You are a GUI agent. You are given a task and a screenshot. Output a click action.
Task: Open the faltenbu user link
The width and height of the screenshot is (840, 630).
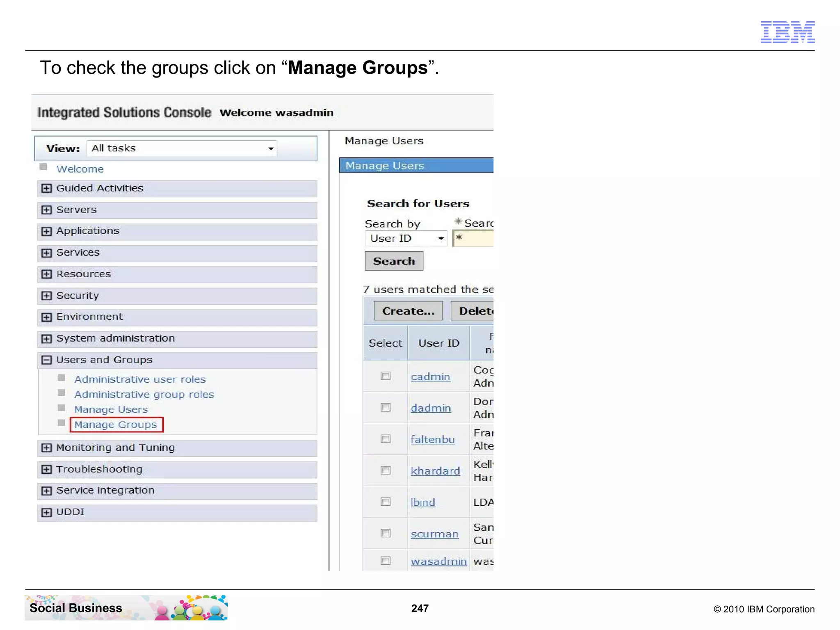coord(433,440)
